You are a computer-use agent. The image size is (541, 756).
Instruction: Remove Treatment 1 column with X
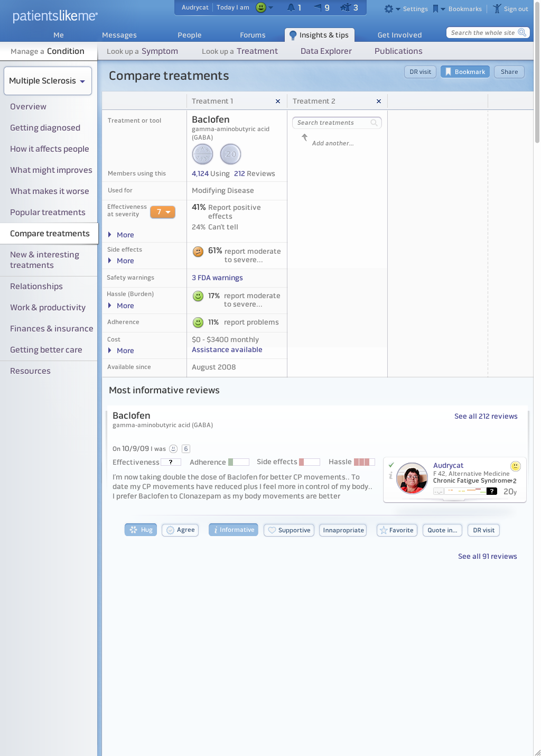click(278, 101)
